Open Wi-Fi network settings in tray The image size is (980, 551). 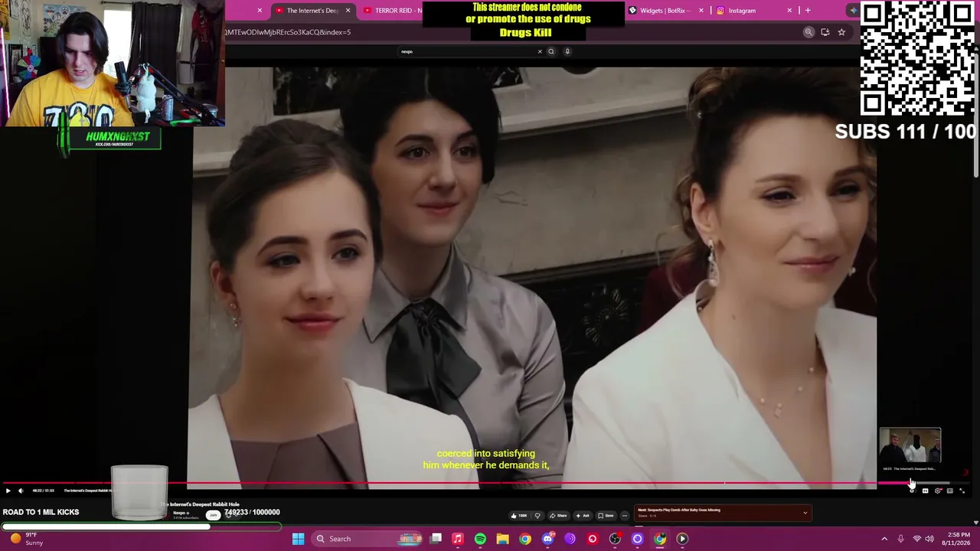(x=916, y=539)
